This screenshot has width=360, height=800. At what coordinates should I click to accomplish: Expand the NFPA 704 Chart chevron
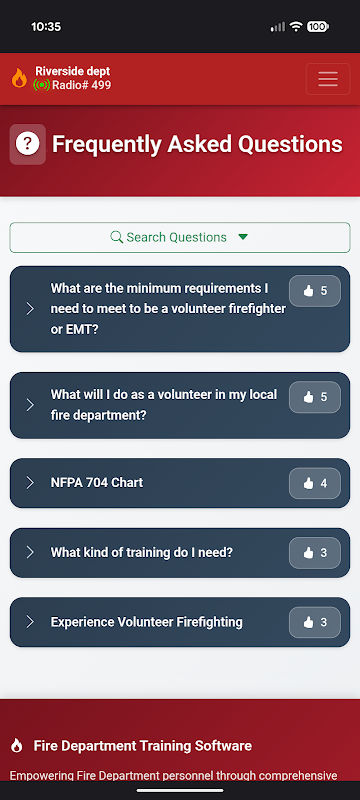click(30, 483)
